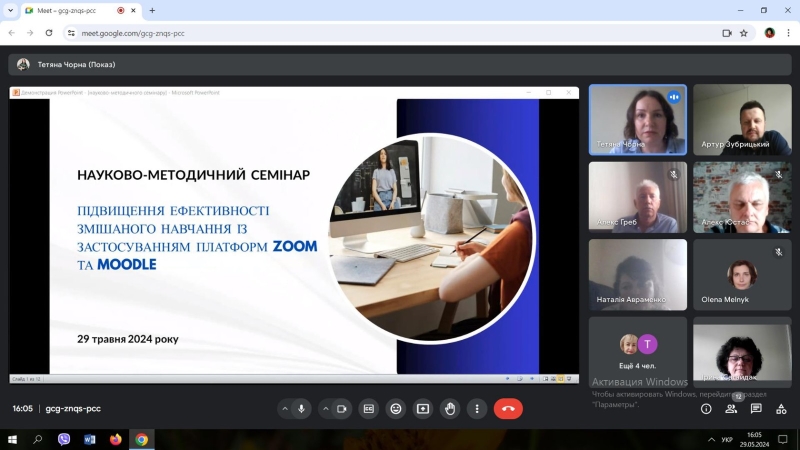This screenshot has height=450, width=800.
Task: Raise hand button
Action: point(450,409)
